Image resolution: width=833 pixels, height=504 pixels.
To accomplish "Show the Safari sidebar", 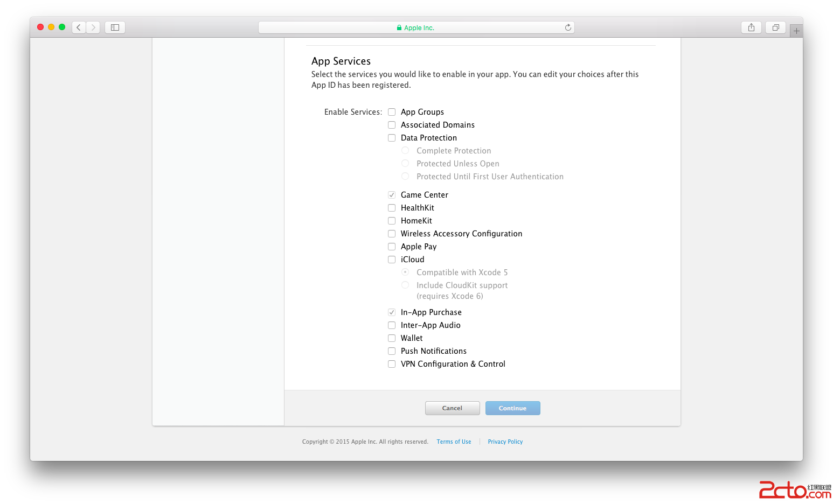I will tap(115, 27).
